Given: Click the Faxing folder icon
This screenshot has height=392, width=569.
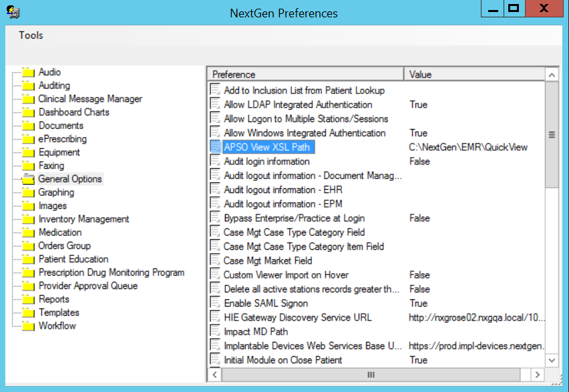Looking at the screenshot, I should pyautogui.click(x=28, y=166).
